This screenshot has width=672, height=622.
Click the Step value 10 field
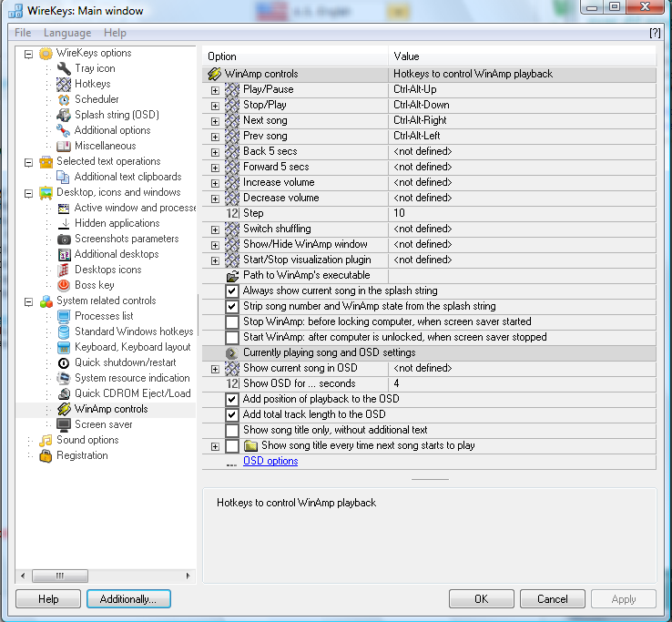coord(522,213)
